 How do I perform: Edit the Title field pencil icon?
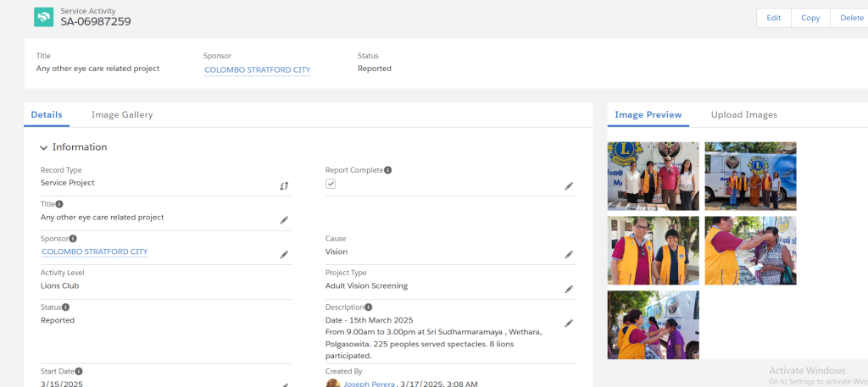pyautogui.click(x=284, y=220)
